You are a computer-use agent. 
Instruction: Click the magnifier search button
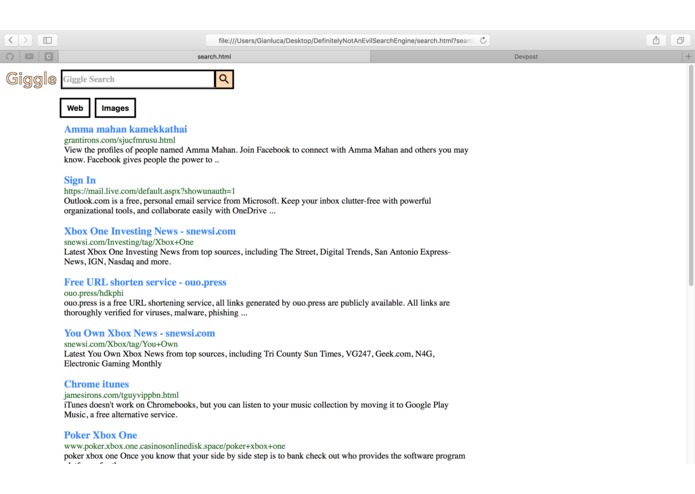[x=224, y=79]
